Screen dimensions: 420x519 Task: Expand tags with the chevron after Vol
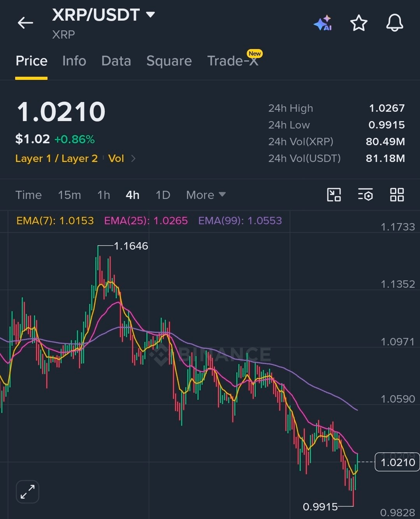[133, 158]
